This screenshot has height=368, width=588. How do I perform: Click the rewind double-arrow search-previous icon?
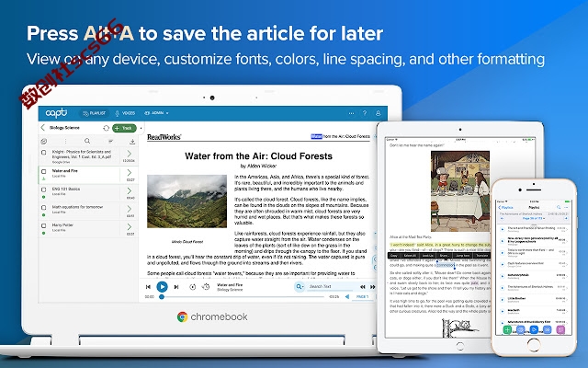click(x=363, y=287)
